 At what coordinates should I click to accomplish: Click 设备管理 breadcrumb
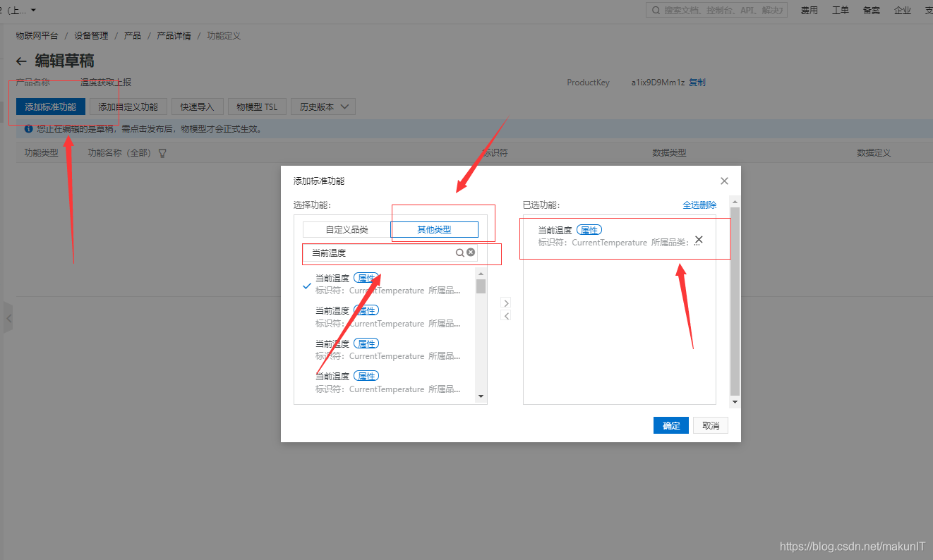pyautogui.click(x=92, y=36)
